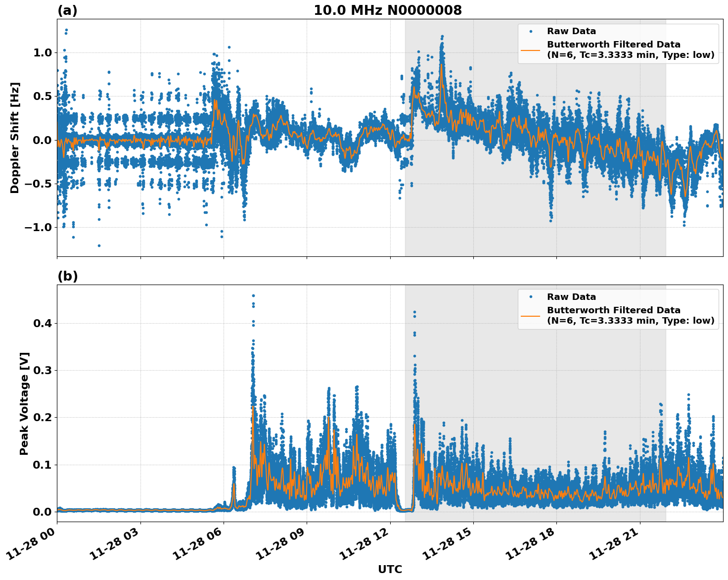Viewport: 728px width, 580px height.
Task: Click the plot title "10.0 MHz N0000008"
Action: (x=388, y=10)
